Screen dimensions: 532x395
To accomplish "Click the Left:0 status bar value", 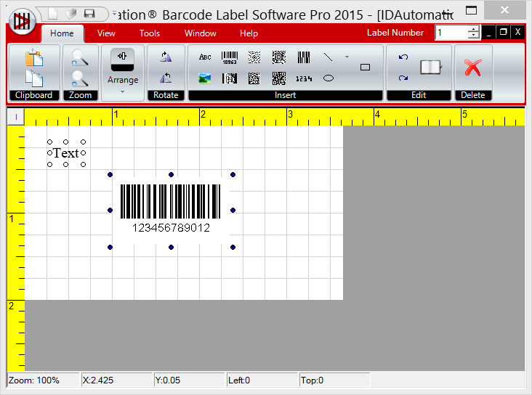I will click(262, 380).
